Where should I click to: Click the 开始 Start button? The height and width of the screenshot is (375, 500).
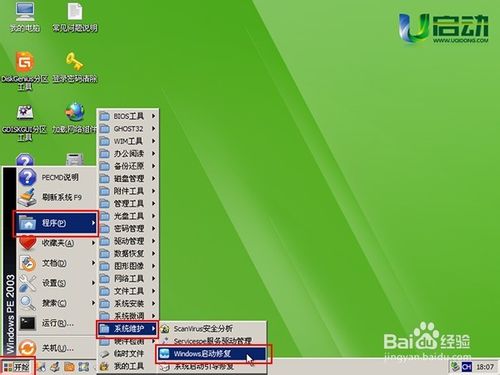tap(17, 367)
